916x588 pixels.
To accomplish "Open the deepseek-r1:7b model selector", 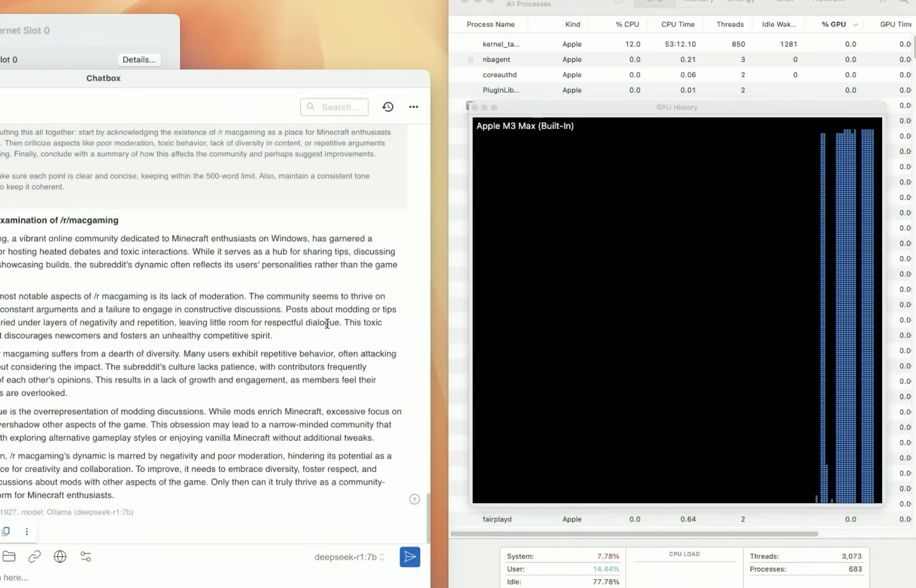I will point(349,557).
